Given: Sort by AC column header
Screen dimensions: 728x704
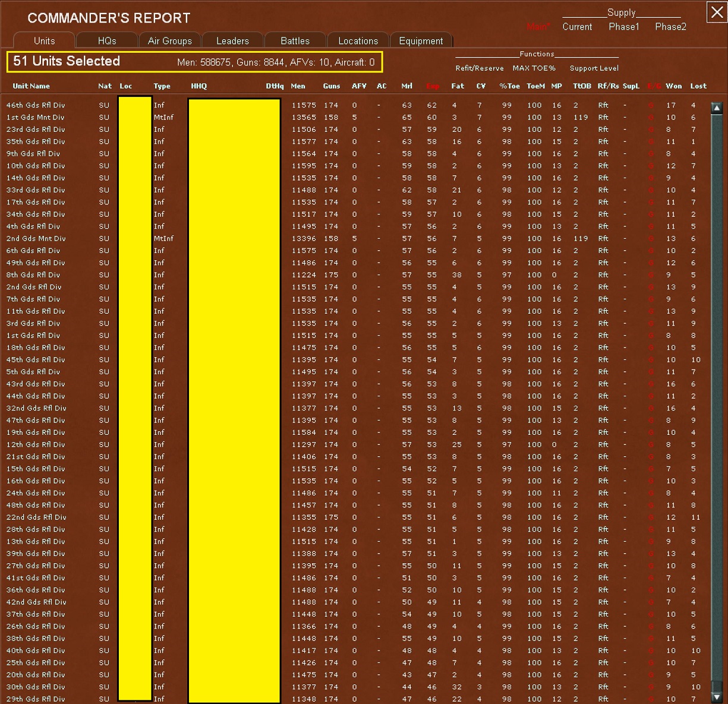Looking at the screenshot, I should pyautogui.click(x=382, y=86).
